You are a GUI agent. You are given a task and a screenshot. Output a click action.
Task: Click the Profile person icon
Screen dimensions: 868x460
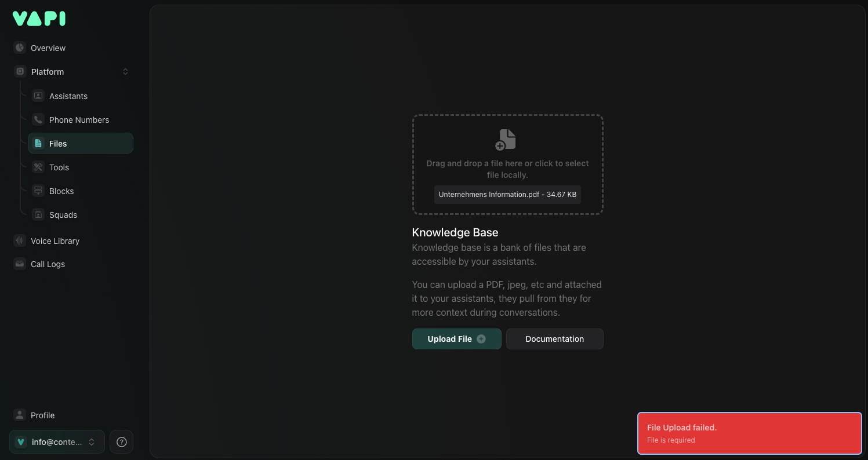(x=20, y=415)
